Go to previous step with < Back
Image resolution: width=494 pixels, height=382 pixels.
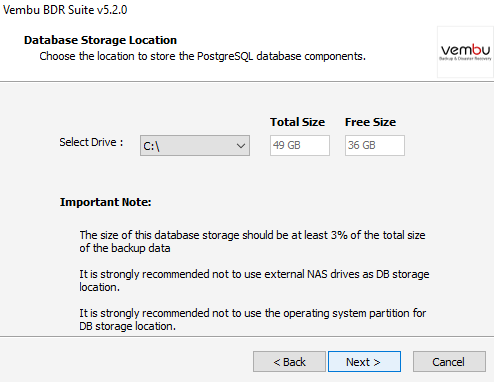point(289,362)
